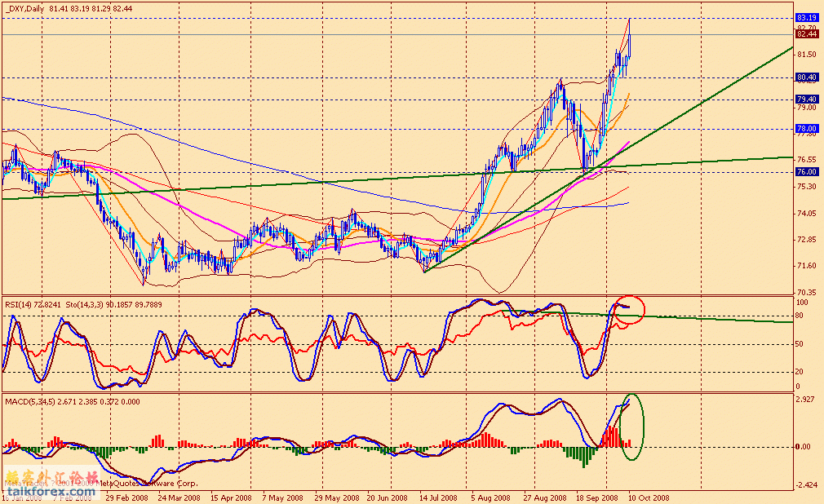Select the 79.40 blue level label
Screen dimensions: 824x504
point(807,99)
